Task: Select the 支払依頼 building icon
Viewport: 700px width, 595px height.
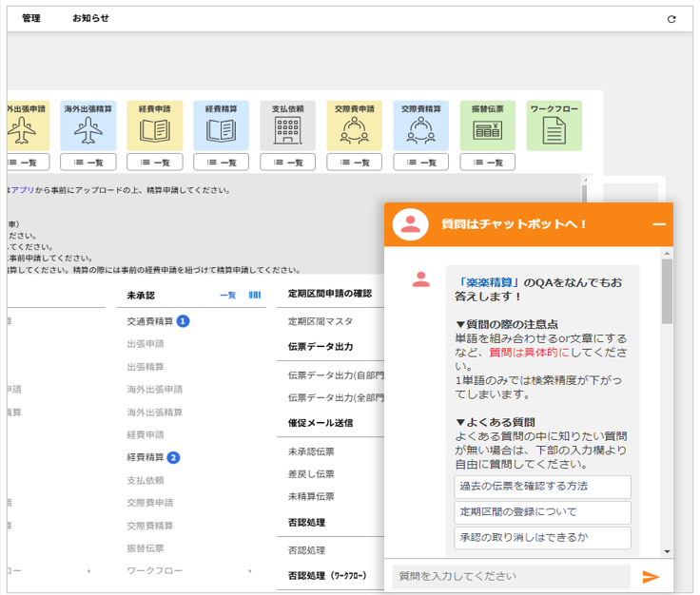Action: click(287, 130)
